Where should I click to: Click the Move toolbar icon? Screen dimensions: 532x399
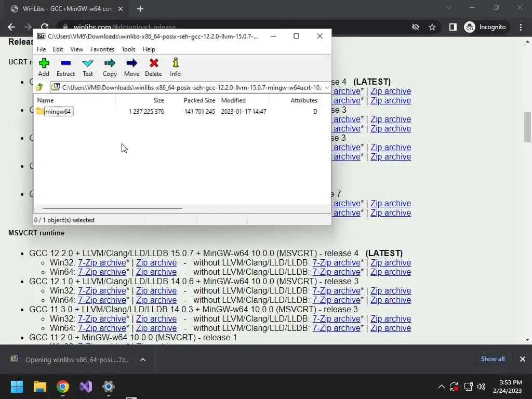tap(131, 67)
